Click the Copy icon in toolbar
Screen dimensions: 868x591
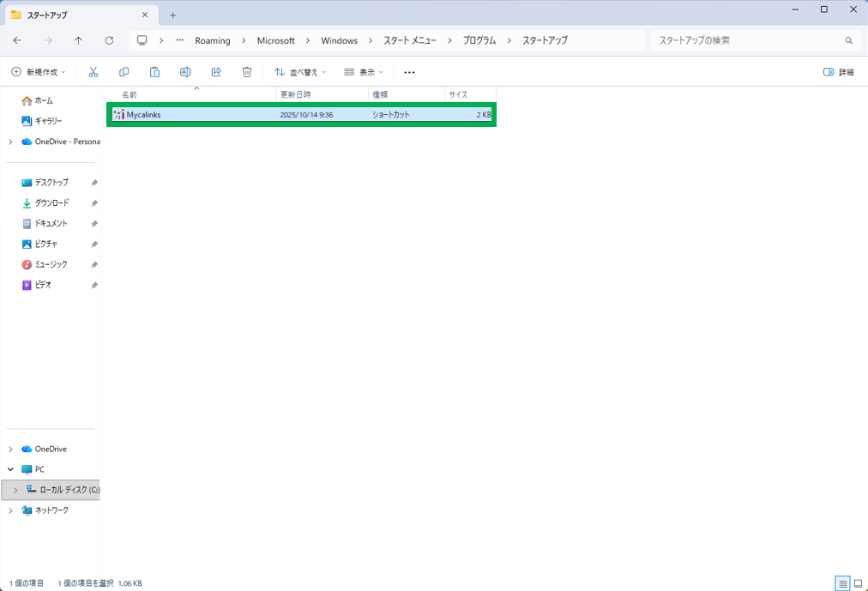pyautogui.click(x=124, y=72)
